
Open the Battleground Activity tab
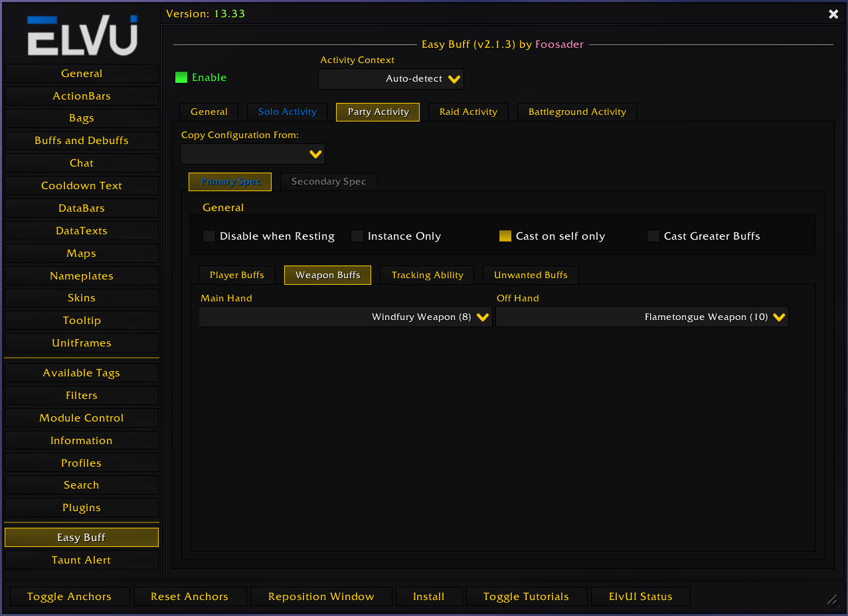pos(577,112)
